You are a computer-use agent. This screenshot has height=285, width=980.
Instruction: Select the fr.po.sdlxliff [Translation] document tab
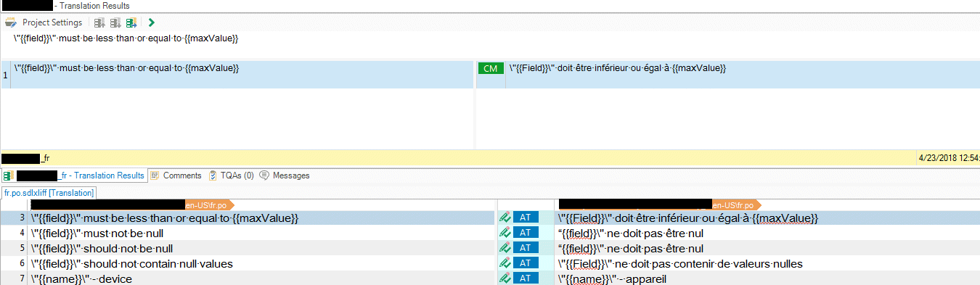pyautogui.click(x=49, y=193)
